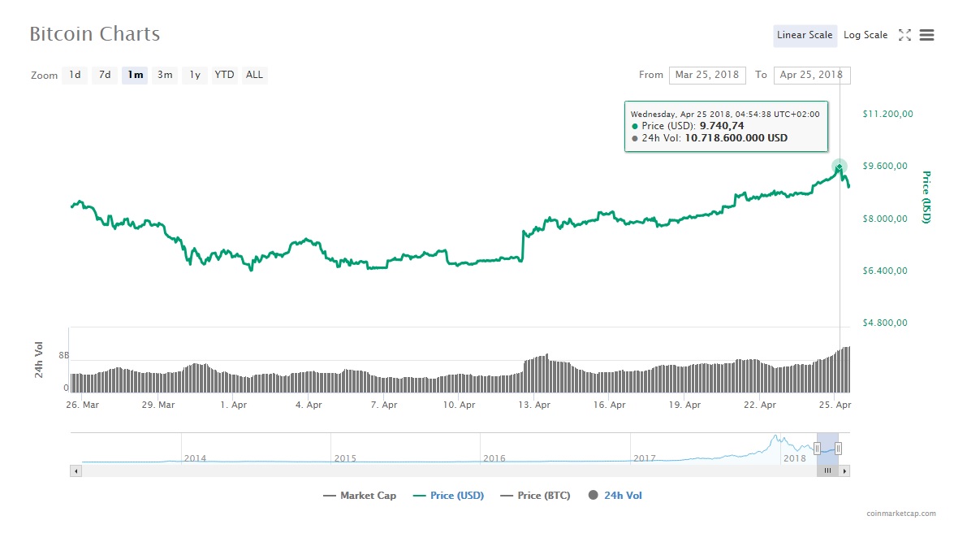Screen dimensions: 980x555
Task: Click tooltip date Wednesday, Apr 25 2018
Action: 681,114
